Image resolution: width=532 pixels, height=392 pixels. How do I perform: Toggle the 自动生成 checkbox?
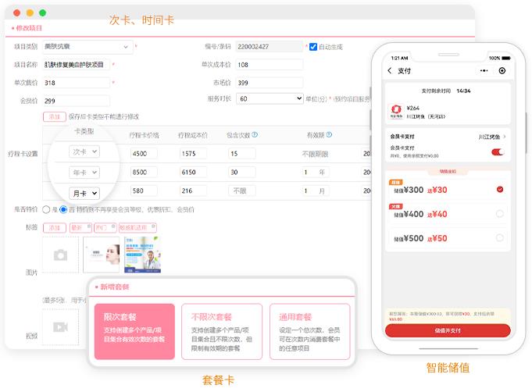(313, 47)
